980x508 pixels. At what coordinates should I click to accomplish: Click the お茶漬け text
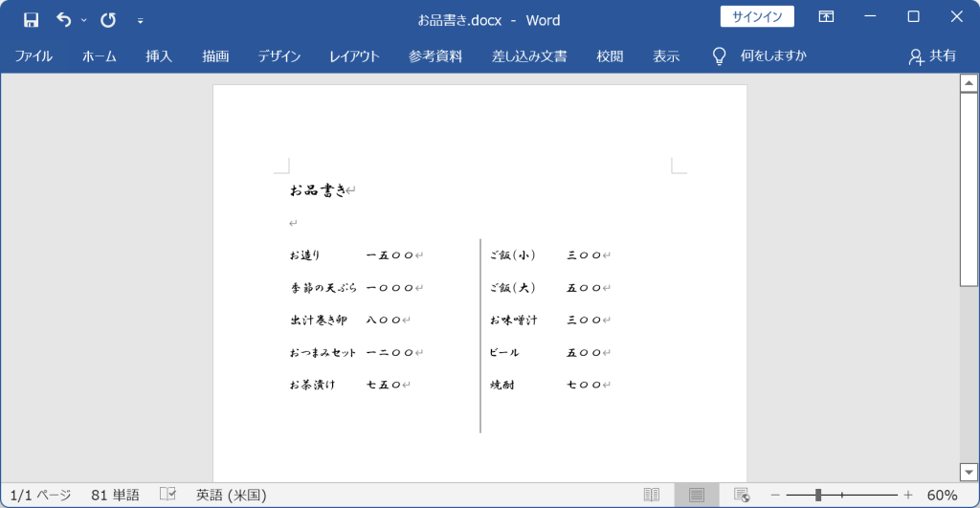click(x=313, y=385)
